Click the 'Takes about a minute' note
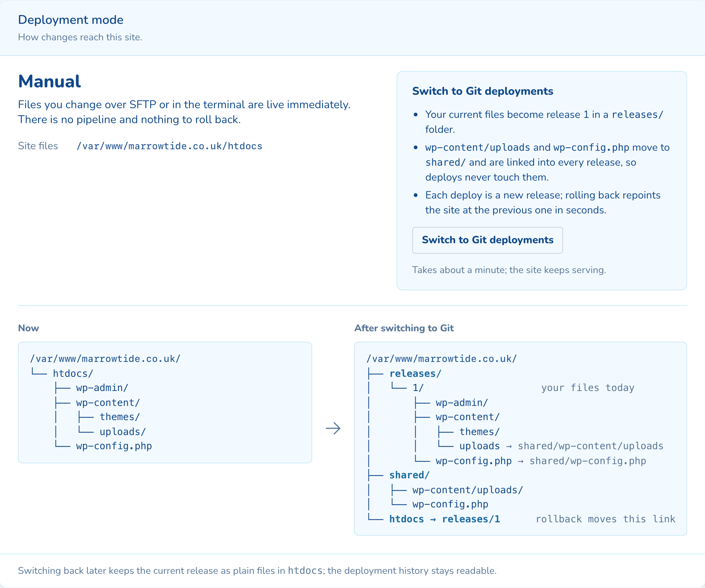The height and width of the screenshot is (588, 705). coord(509,270)
